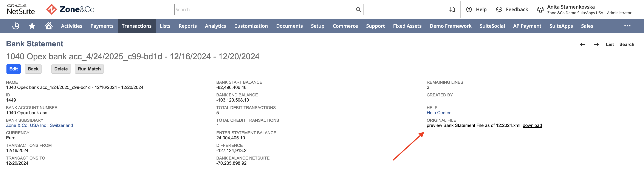Image resolution: width=644 pixels, height=172 pixels.
Task: Select the Remaining Lines value 2
Action: 428,87
